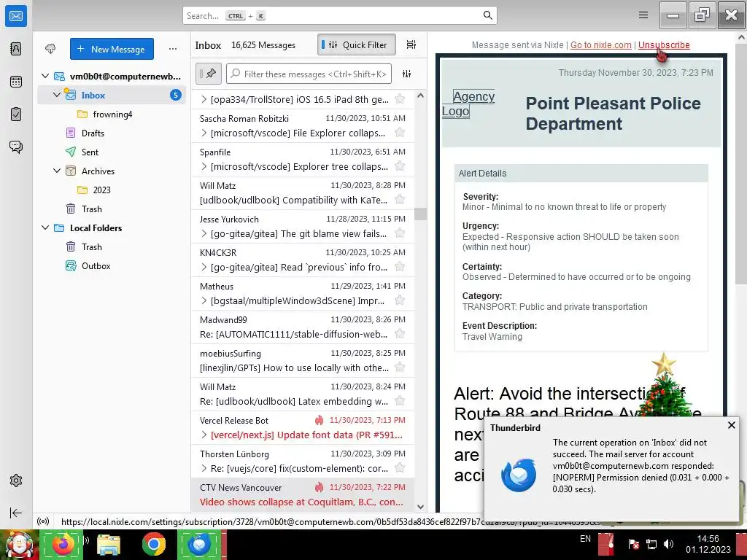Open quick filter options sliders icon
Screen dimensions: 747x560
click(406, 74)
